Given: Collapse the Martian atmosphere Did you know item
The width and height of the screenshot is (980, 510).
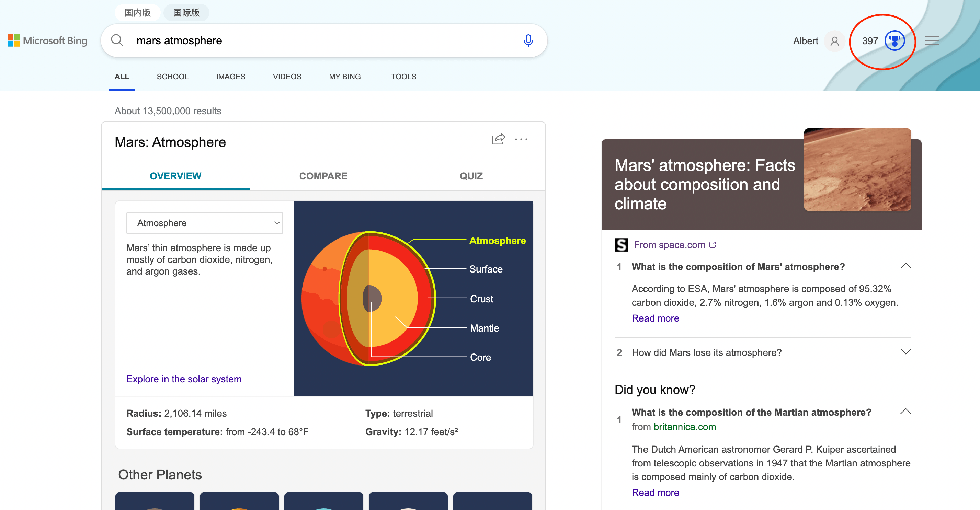Looking at the screenshot, I should [905, 412].
